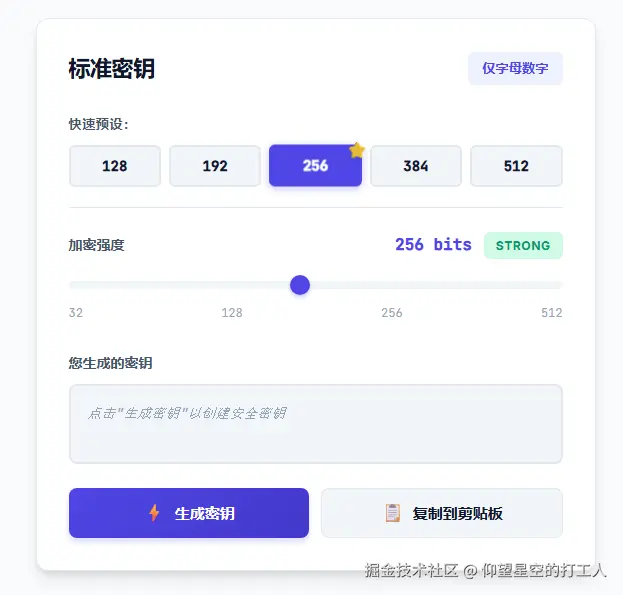Click slider track near the 512 end
The image size is (623, 595).
click(556, 285)
